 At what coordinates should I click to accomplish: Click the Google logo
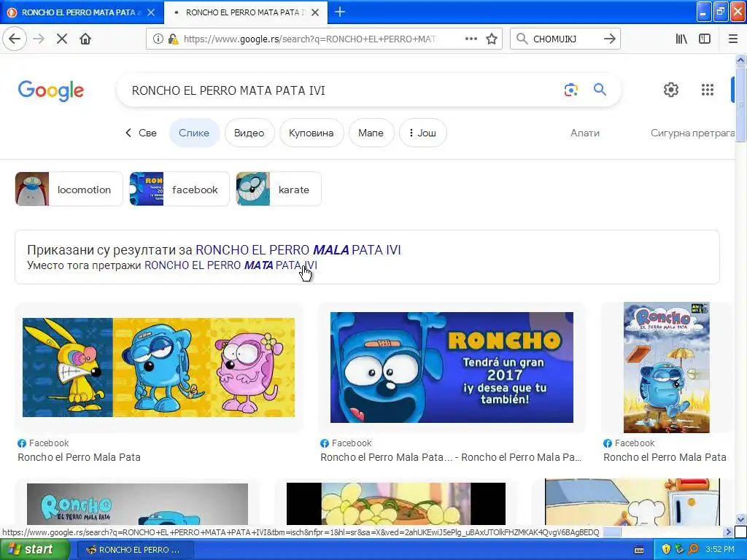click(51, 90)
